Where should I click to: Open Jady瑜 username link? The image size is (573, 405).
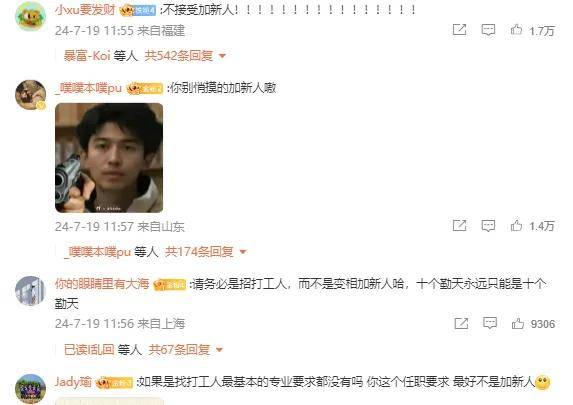(73, 382)
